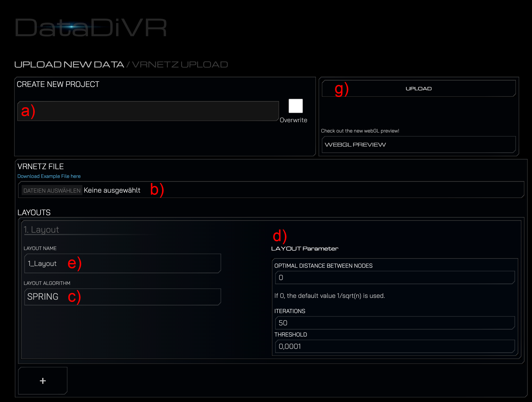Click 'Keine ausgewählt' file status text

112,190
